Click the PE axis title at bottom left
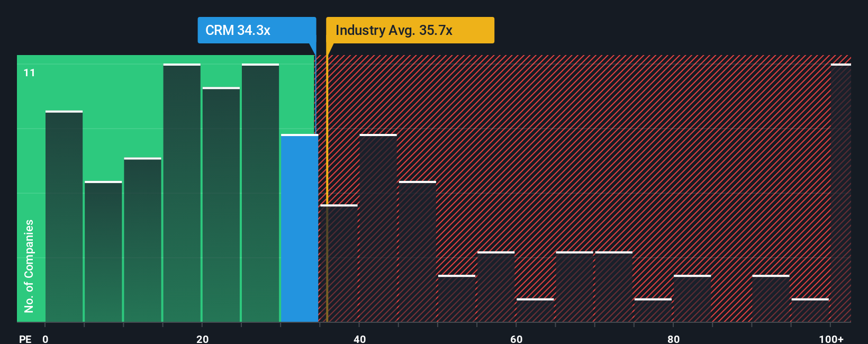Viewport: 868px width, 344px height. 25,339
